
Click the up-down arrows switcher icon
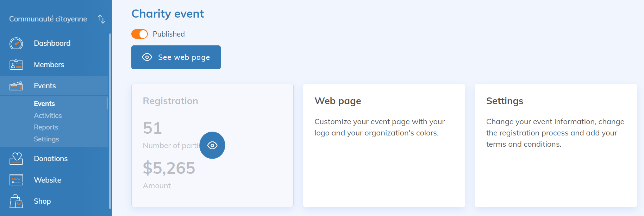(101, 19)
